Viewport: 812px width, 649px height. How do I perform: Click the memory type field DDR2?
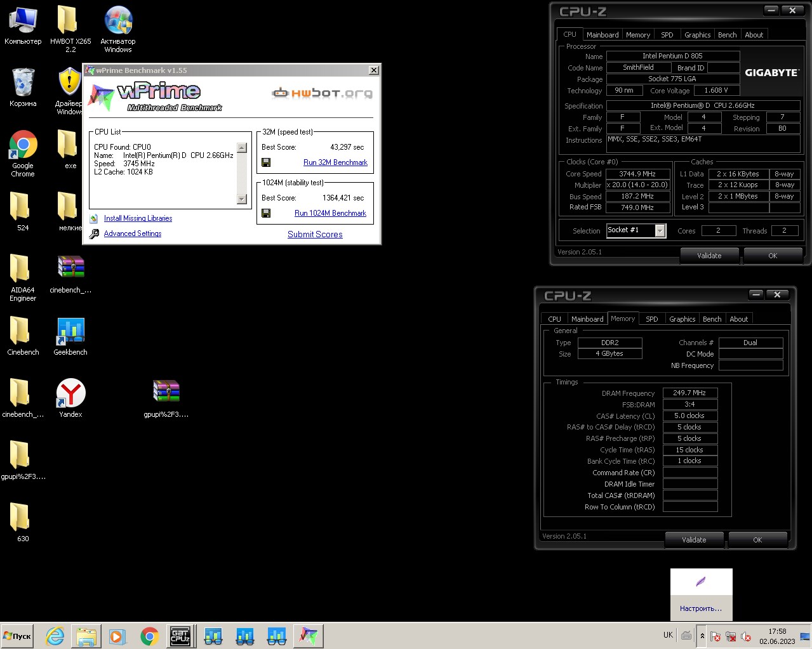[x=610, y=343]
